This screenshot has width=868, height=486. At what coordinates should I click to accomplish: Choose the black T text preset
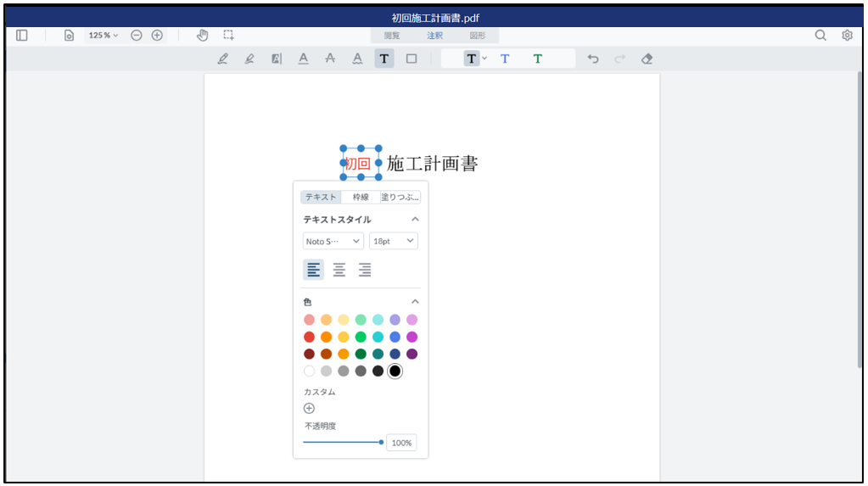[x=471, y=59]
